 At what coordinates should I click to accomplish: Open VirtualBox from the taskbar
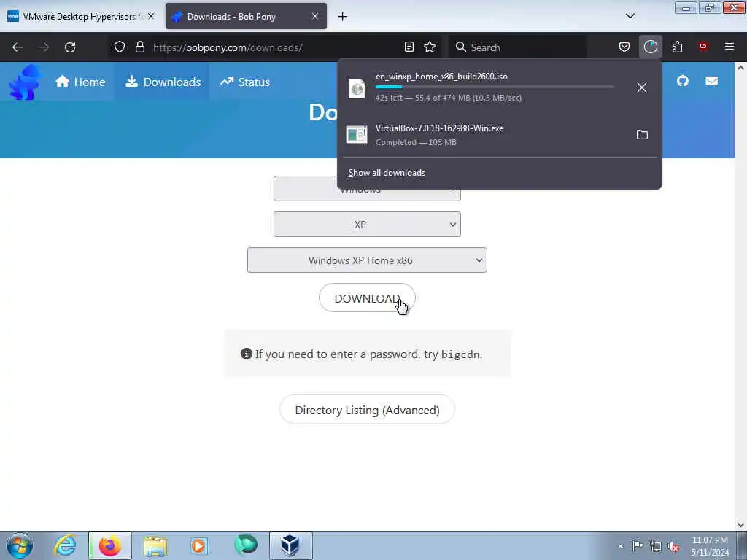[290, 545]
